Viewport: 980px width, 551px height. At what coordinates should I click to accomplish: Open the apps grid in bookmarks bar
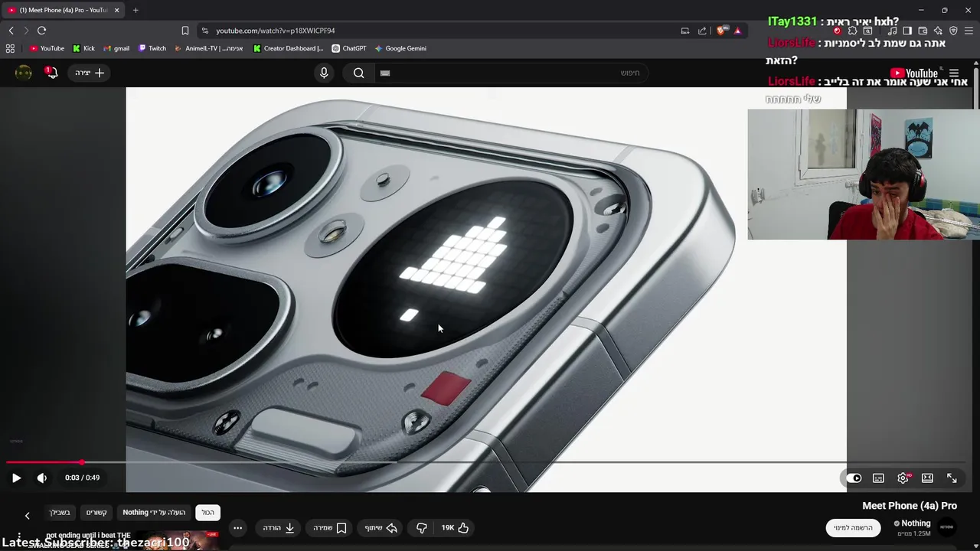10,48
